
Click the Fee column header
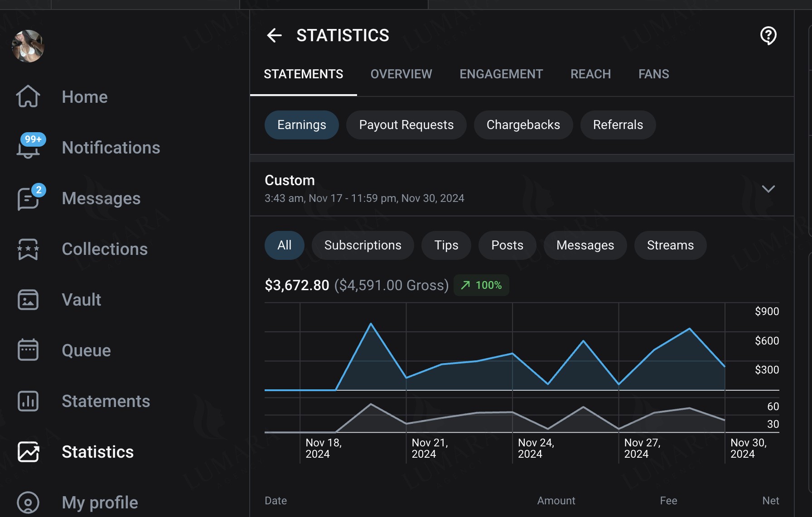point(668,501)
